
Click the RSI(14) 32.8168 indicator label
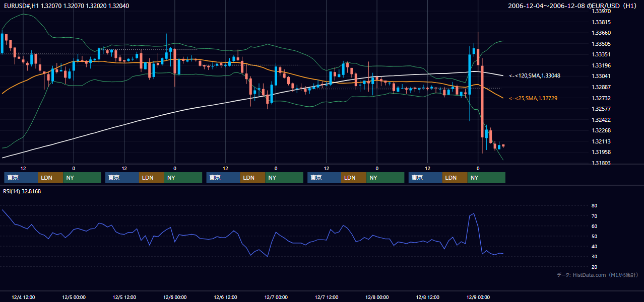[x=22, y=191]
